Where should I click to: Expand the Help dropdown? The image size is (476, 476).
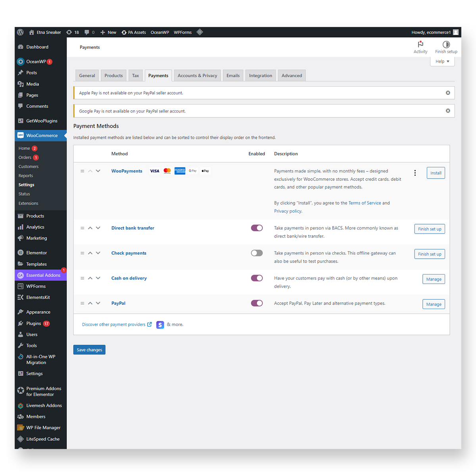[442, 61]
